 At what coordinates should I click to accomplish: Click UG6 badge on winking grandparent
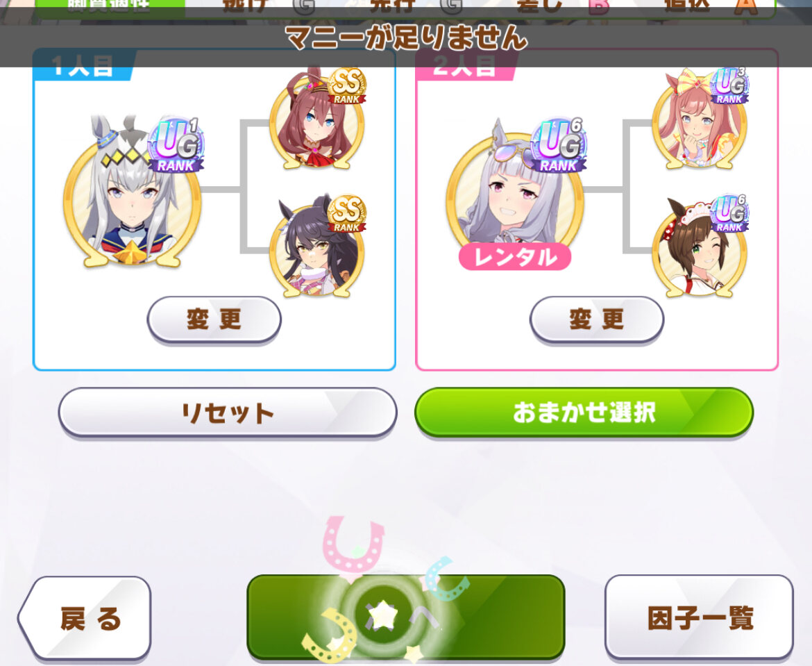pos(729,214)
